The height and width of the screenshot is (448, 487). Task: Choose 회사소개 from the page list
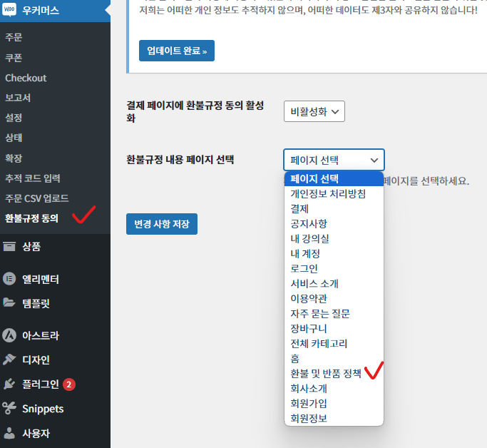point(334,388)
